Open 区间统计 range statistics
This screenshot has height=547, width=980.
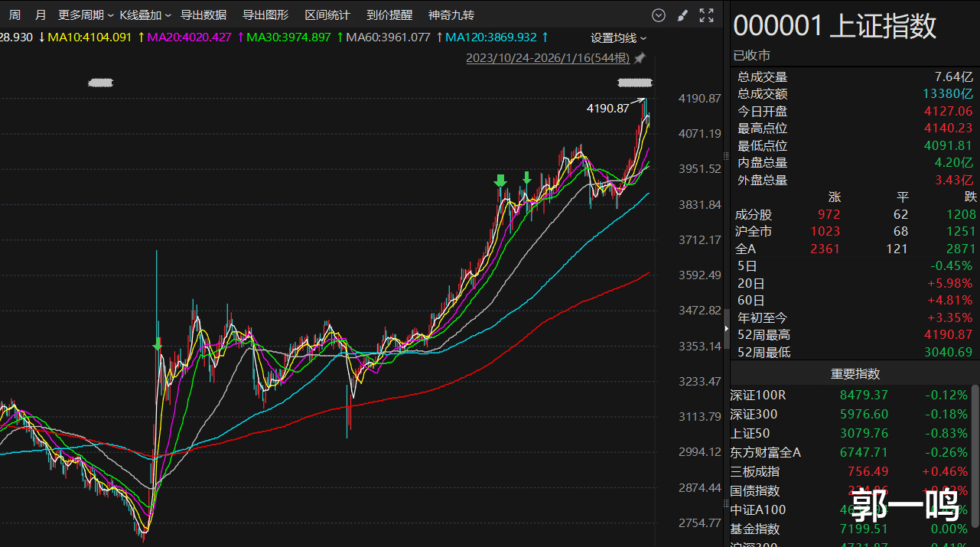coord(327,15)
